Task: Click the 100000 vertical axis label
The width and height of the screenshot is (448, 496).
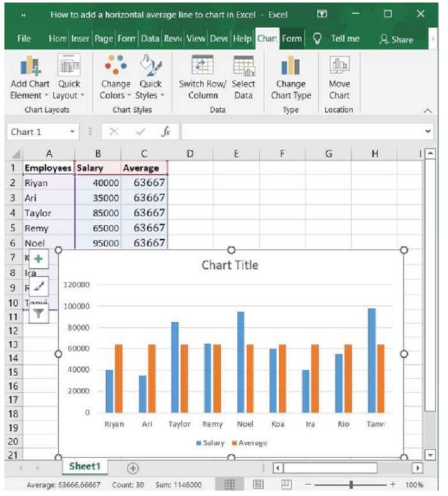Action: tap(77, 306)
